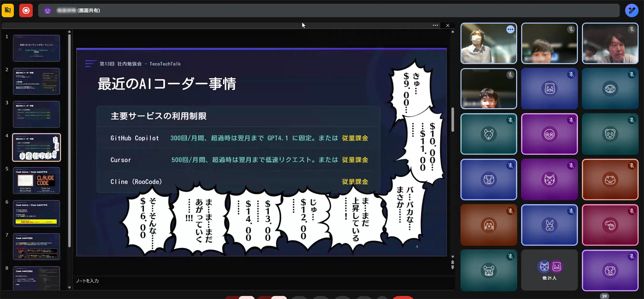Click the Cline (RooCode) row on the slide
644x299 pixels.
coord(239,182)
